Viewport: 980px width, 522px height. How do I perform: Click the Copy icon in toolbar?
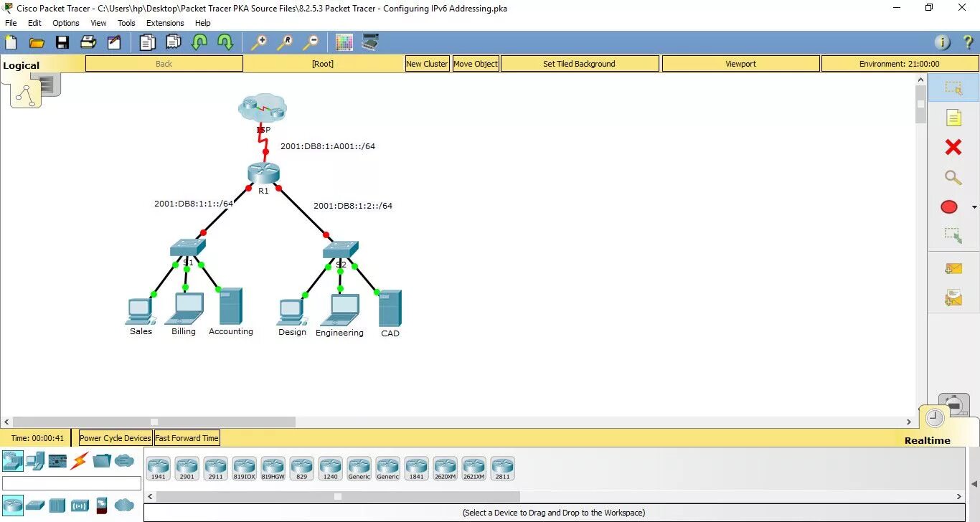click(147, 42)
